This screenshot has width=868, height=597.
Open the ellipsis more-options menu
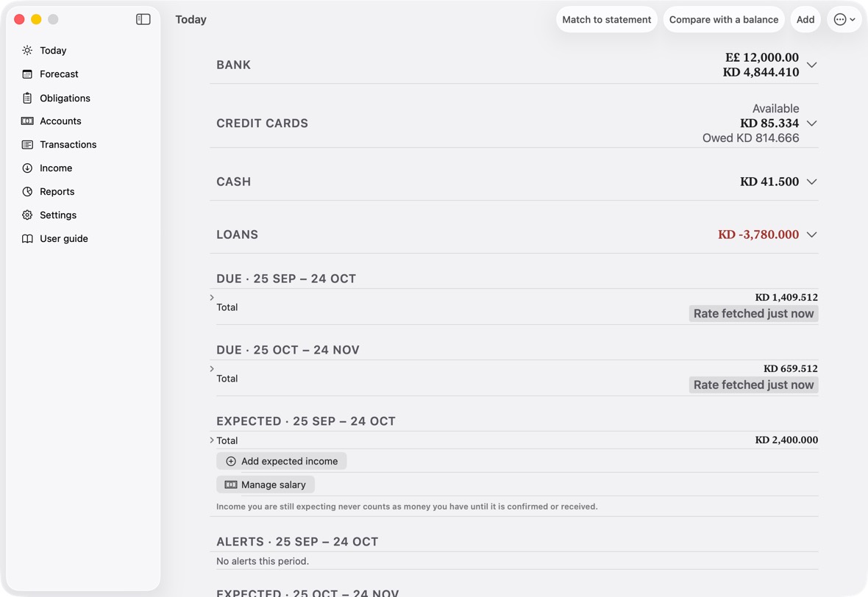point(844,19)
